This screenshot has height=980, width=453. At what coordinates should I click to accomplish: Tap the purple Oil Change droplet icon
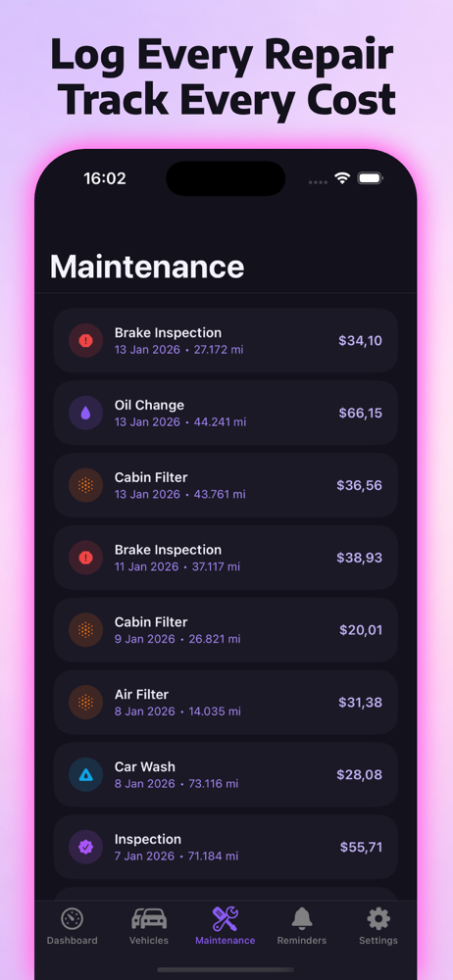click(85, 414)
